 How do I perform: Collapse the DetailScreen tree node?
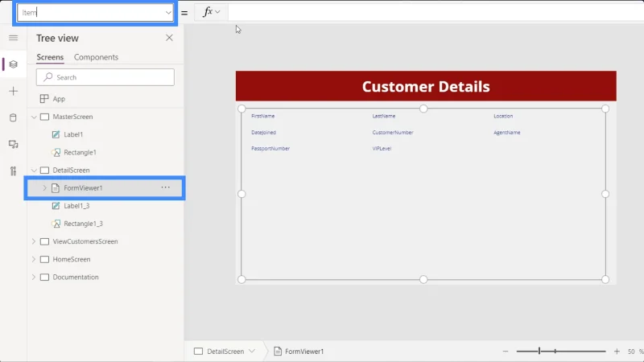click(x=34, y=171)
